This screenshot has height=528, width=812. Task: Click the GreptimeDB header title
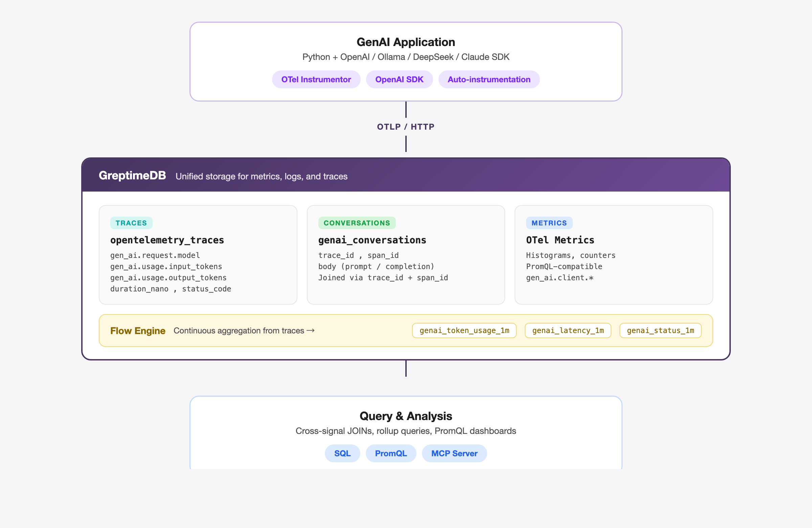click(x=132, y=175)
